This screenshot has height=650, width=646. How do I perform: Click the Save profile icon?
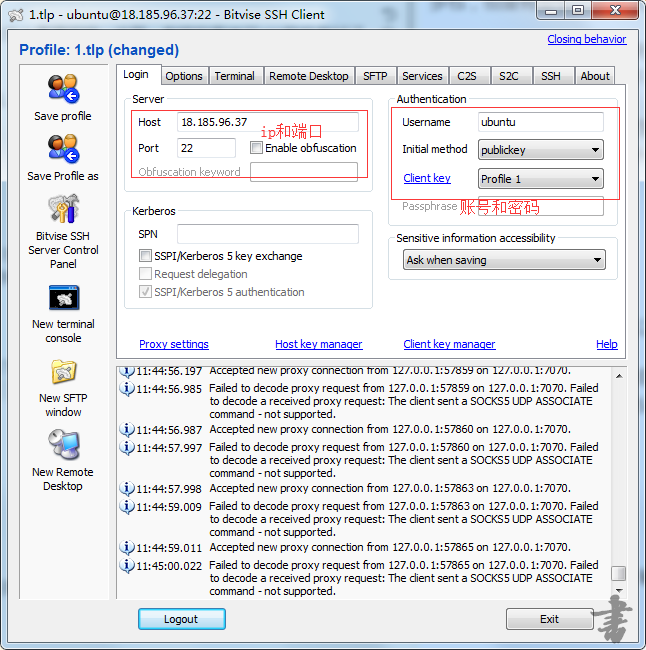pyautogui.click(x=63, y=89)
